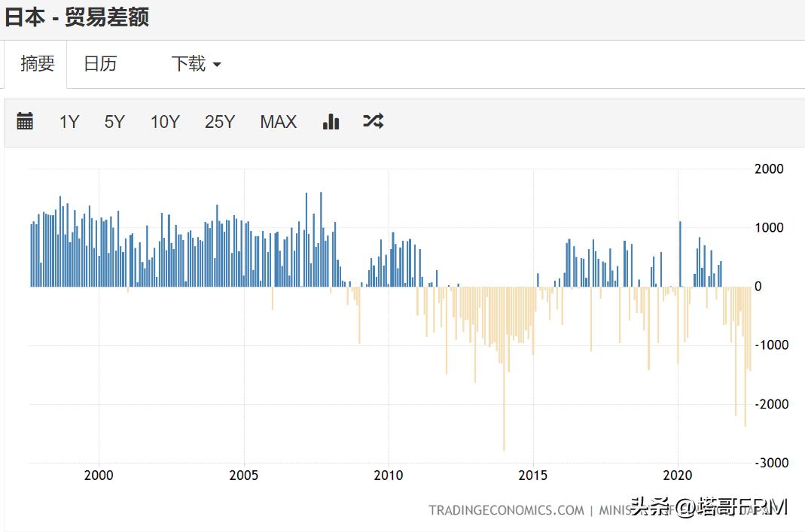Select the 2010 x-axis year label
Image resolution: width=805 pixels, height=532 pixels.
pos(389,475)
